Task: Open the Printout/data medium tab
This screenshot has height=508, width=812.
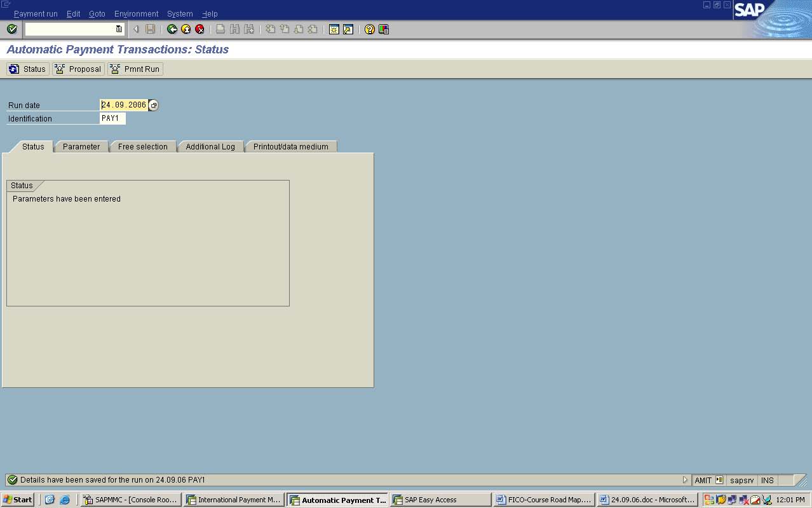Action: 290,147
